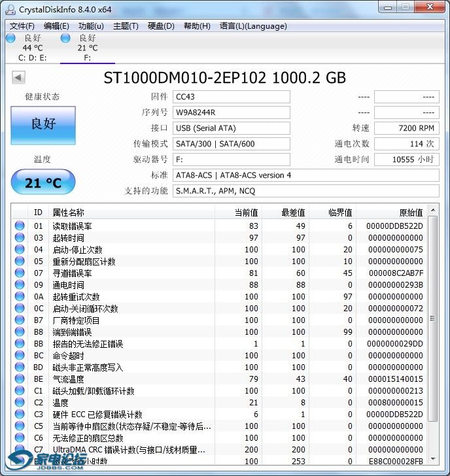Click status icon of row 05 重新分配扇区计数
The image size is (450, 476).
coord(20,261)
